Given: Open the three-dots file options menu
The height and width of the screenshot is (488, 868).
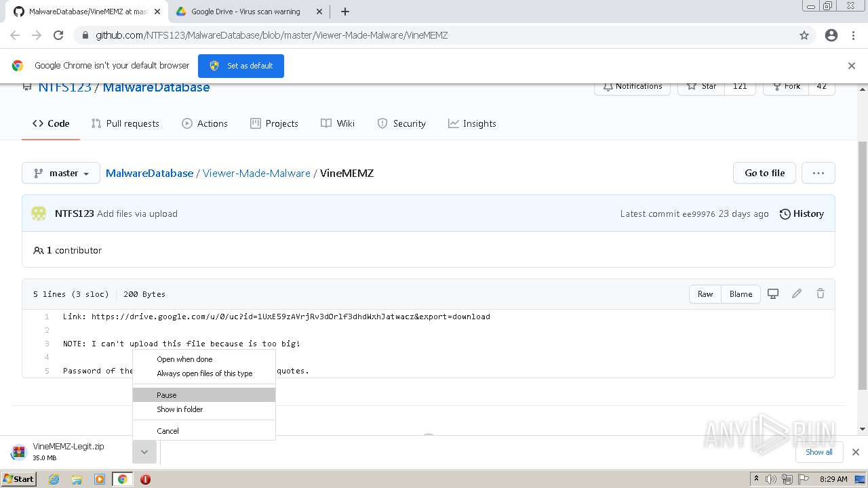Looking at the screenshot, I should tap(818, 173).
